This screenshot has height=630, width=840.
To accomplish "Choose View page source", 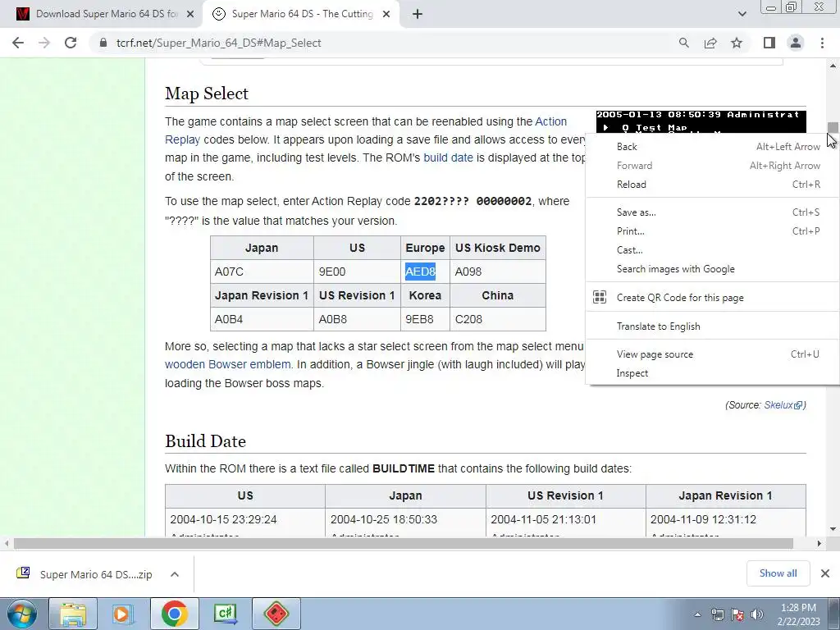I will point(713,354).
